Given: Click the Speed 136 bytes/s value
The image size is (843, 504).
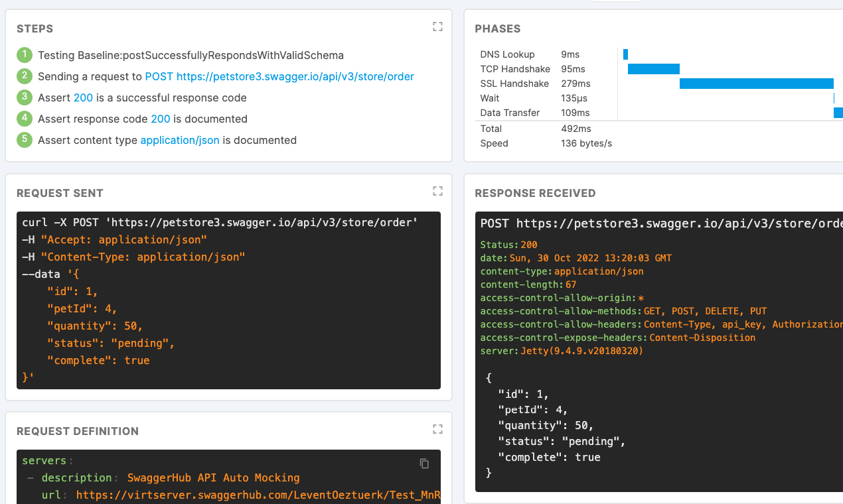Looking at the screenshot, I should click(587, 143).
